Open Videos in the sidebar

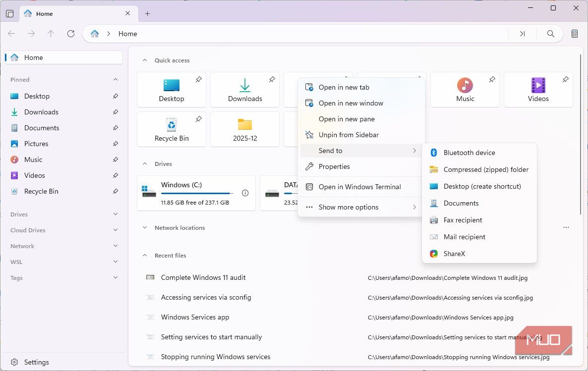[64, 175]
